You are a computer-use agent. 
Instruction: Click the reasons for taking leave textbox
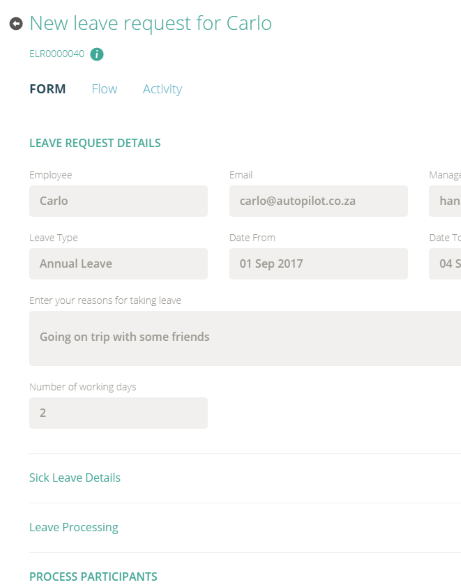(245, 338)
